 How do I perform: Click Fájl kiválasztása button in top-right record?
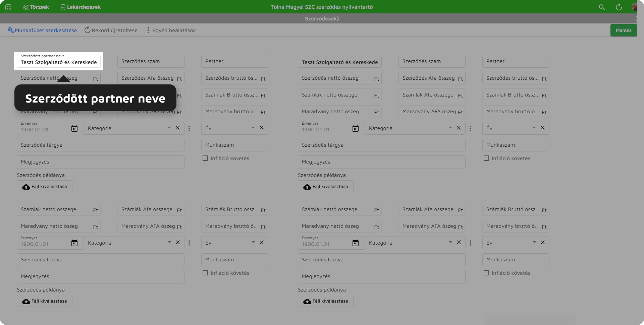[326, 187]
